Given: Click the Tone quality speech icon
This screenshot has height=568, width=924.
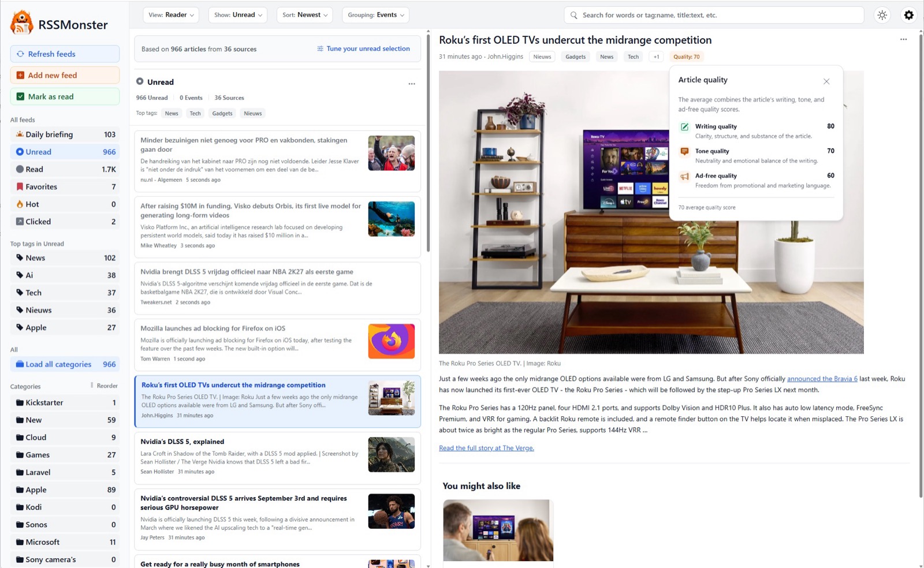Looking at the screenshot, I should click(x=684, y=151).
